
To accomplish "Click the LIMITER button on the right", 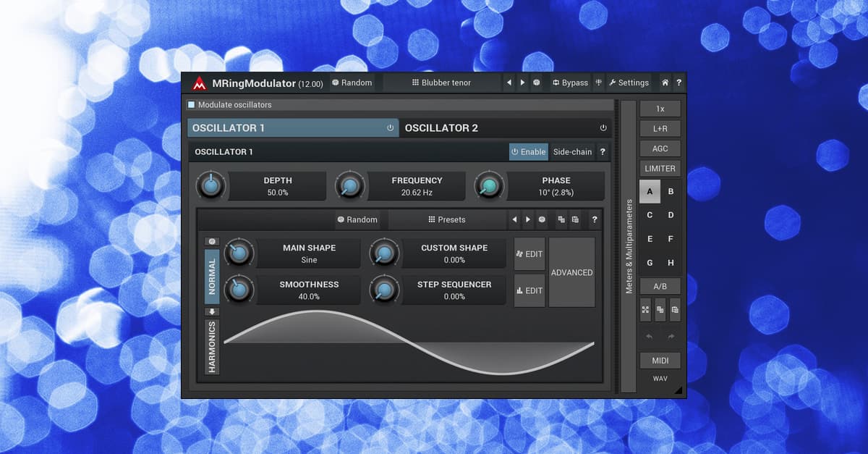I will [660, 168].
